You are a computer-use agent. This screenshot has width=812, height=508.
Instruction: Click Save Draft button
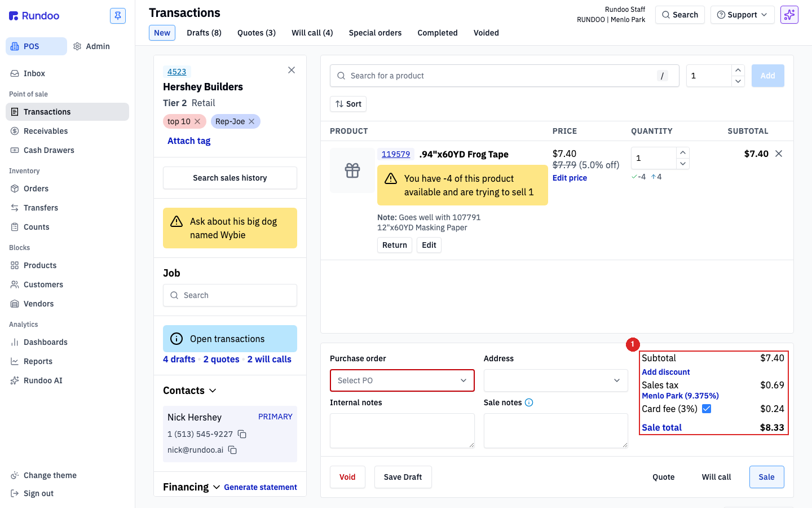(x=403, y=477)
